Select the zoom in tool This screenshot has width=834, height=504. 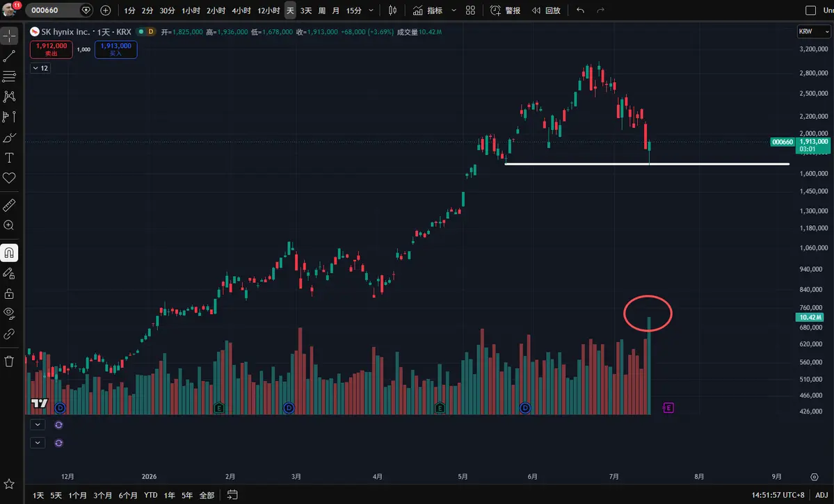[x=9, y=225]
